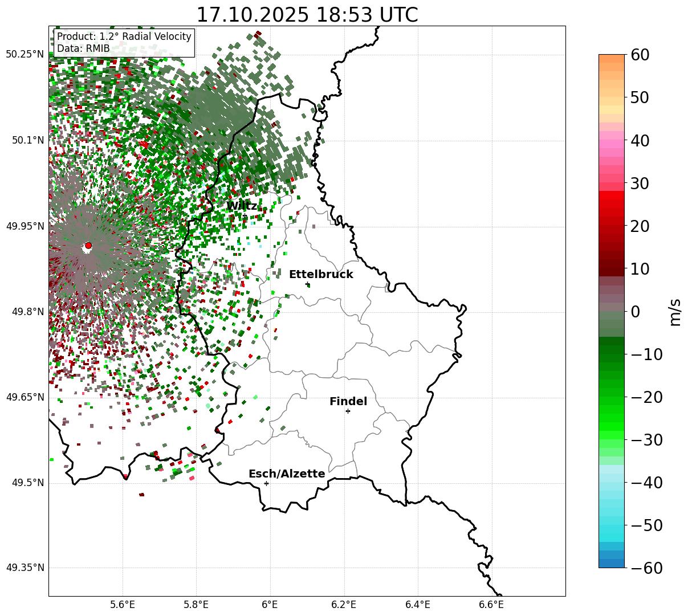Click the −10 colorbar tick label
Image resolution: width=688 pixels, height=616 pixels.
646,354
